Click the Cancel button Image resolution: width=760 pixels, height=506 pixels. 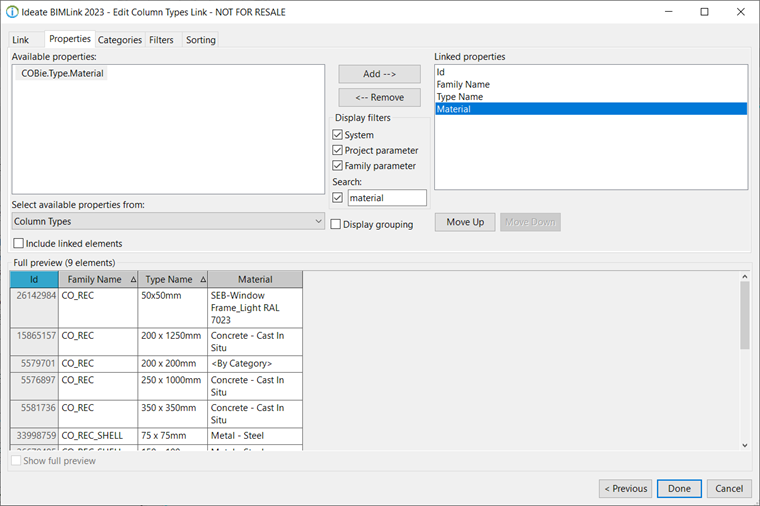pyautogui.click(x=729, y=489)
